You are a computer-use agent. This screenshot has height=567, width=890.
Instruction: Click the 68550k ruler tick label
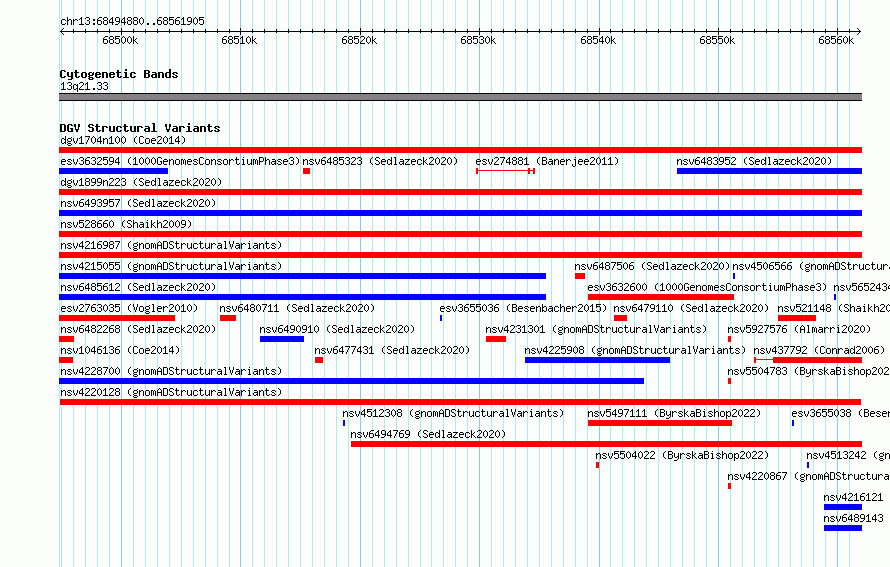tap(717, 40)
